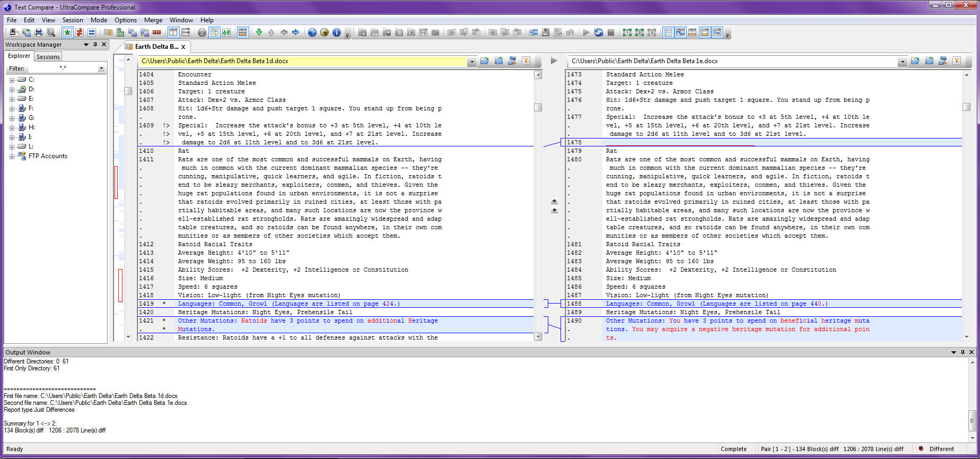The height and width of the screenshot is (459, 980).
Task: Click left pane save file icon
Action: point(498,61)
